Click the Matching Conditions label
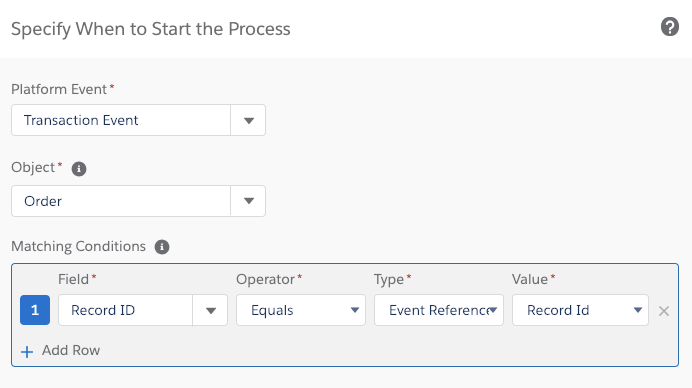This screenshot has height=388, width=692. [x=79, y=246]
